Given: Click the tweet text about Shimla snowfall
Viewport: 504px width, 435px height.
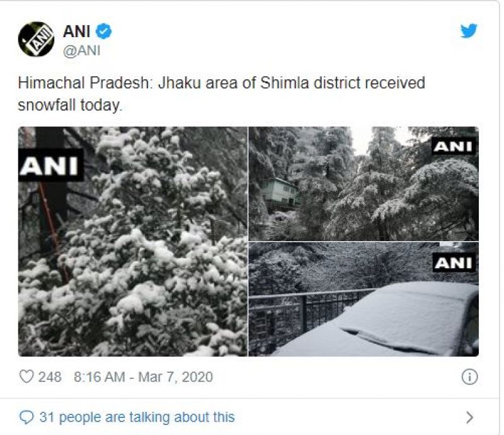Looking at the screenshot, I should (x=221, y=94).
